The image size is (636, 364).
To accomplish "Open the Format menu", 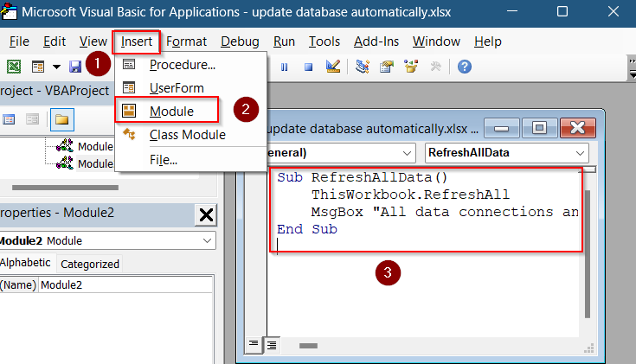I will 186,42.
